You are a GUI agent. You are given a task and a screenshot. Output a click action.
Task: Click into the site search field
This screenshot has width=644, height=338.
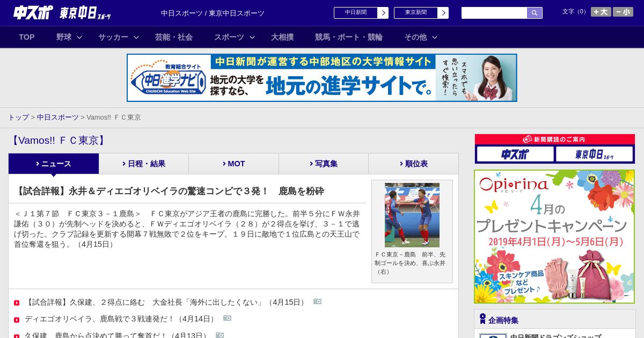tap(494, 13)
